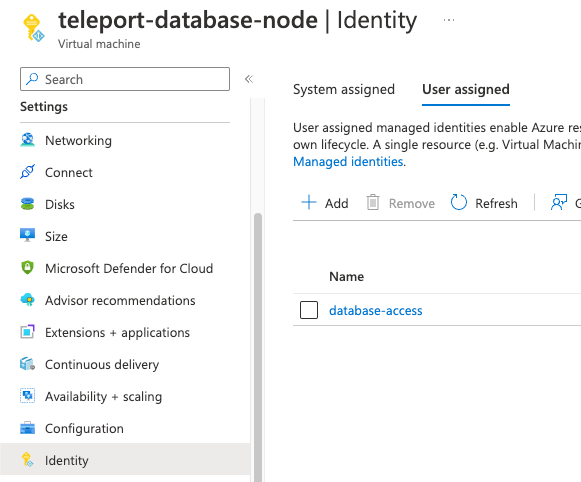This screenshot has height=482, width=581.
Task: Check the database-access row checkbox
Action: click(309, 310)
